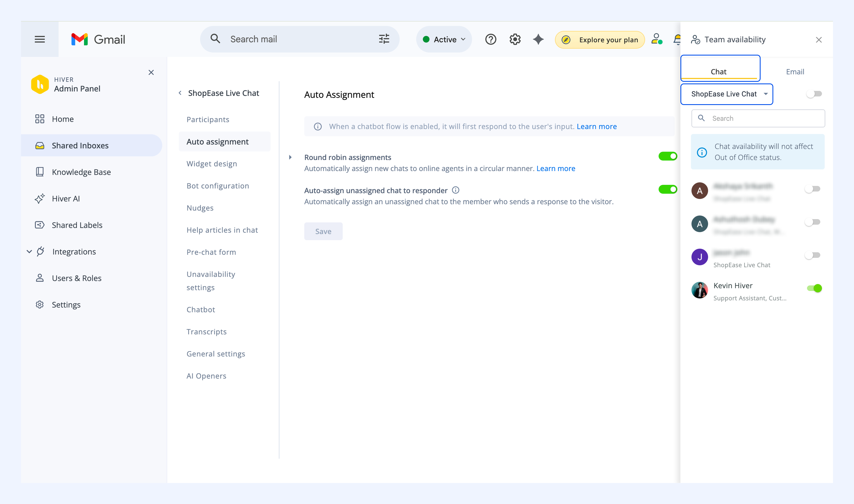The height and width of the screenshot is (504, 854).
Task: Open Bot configuration settings
Action: pyautogui.click(x=218, y=186)
